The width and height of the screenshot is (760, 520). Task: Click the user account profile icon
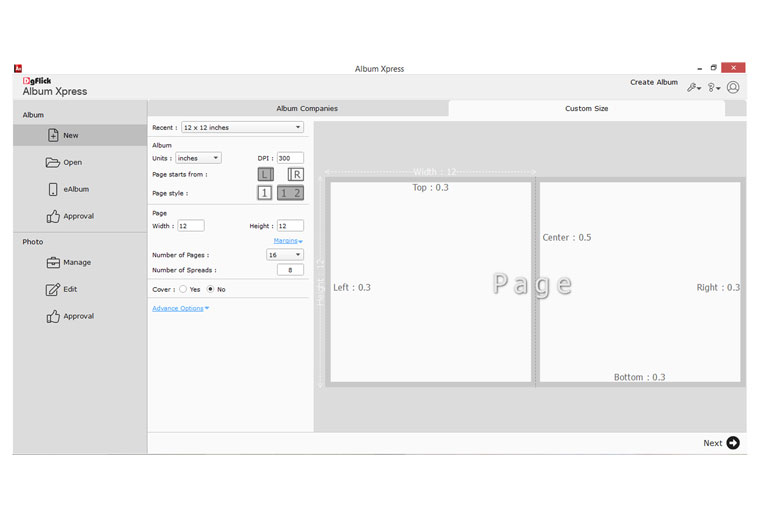point(733,87)
